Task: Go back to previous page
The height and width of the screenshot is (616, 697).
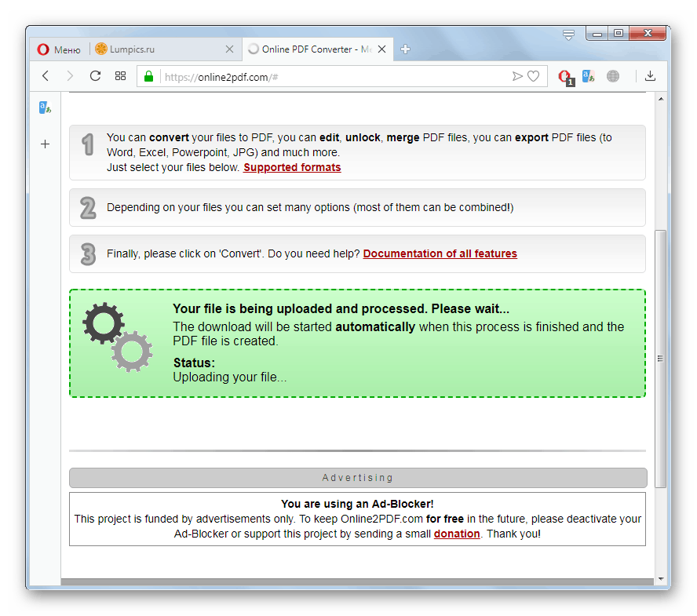Action: [46, 76]
